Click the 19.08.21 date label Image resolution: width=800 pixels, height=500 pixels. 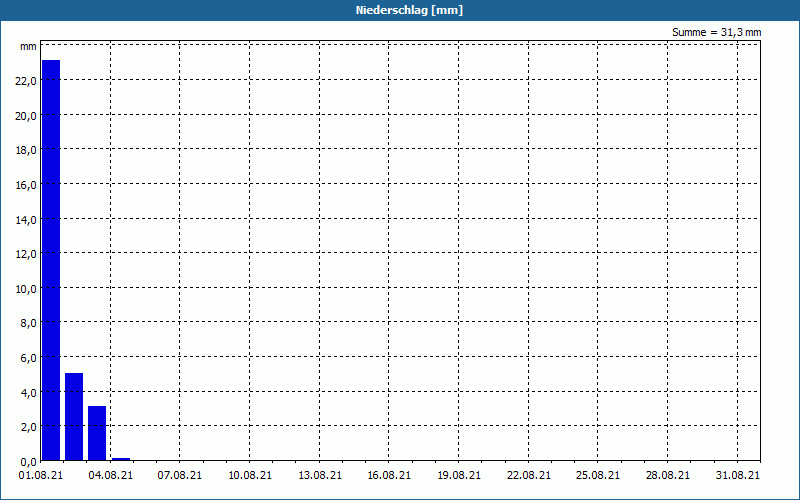point(459,475)
